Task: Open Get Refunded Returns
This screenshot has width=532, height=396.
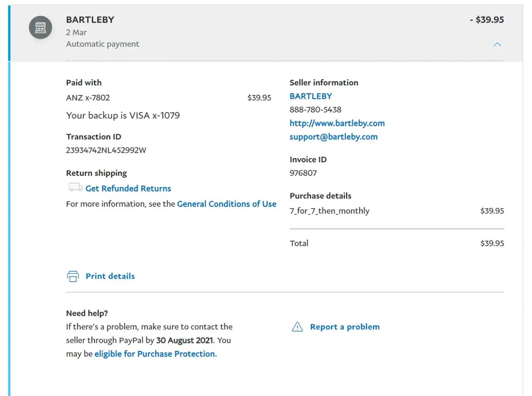Action: coord(128,188)
